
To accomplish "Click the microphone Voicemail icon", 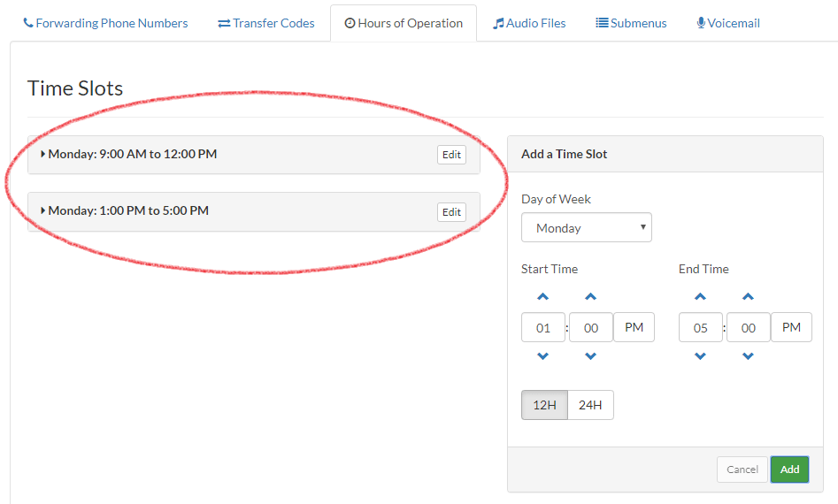I will coord(701,23).
